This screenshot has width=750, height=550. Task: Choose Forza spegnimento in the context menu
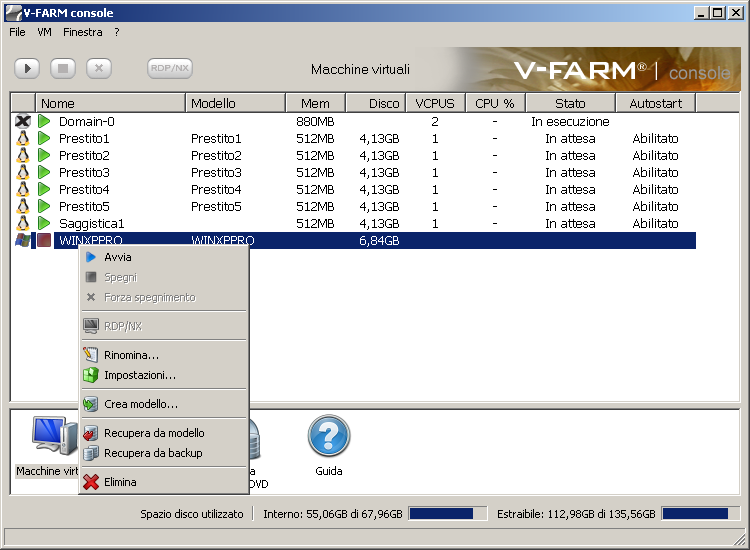164,297
